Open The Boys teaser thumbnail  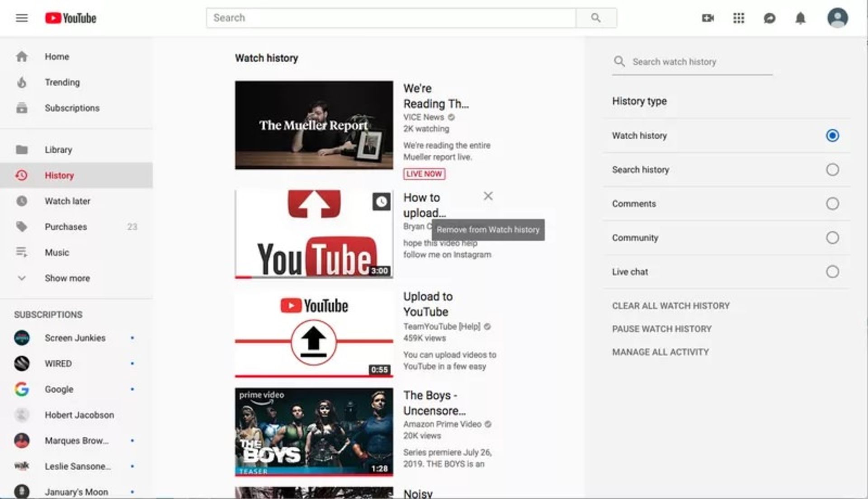tap(314, 432)
